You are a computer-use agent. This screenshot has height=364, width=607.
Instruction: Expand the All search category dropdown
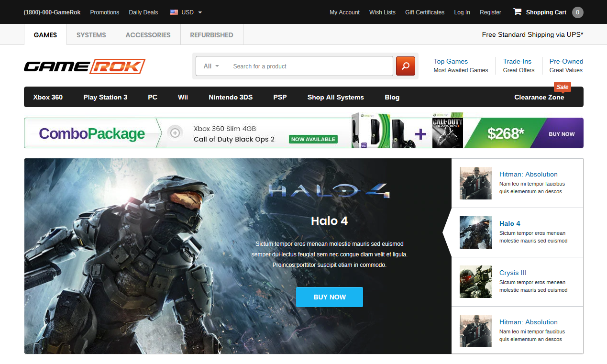coord(211,66)
